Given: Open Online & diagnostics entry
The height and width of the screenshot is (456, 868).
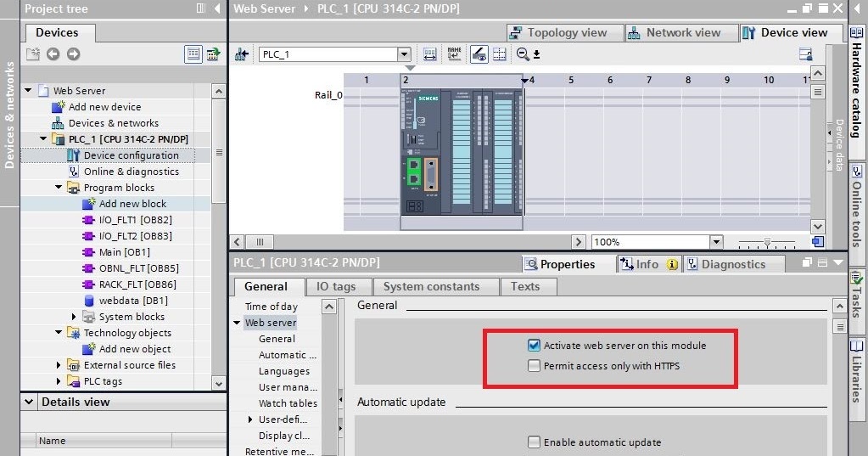Looking at the screenshot, I should point(132,172).
